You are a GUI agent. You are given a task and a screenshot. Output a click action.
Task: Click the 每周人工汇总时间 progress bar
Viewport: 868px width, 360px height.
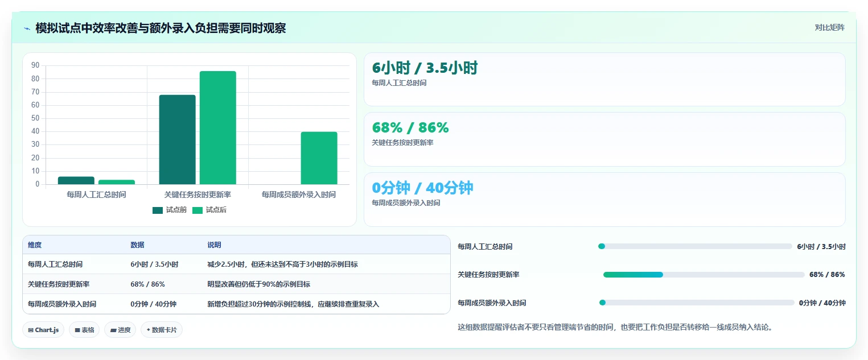(695, 246)
